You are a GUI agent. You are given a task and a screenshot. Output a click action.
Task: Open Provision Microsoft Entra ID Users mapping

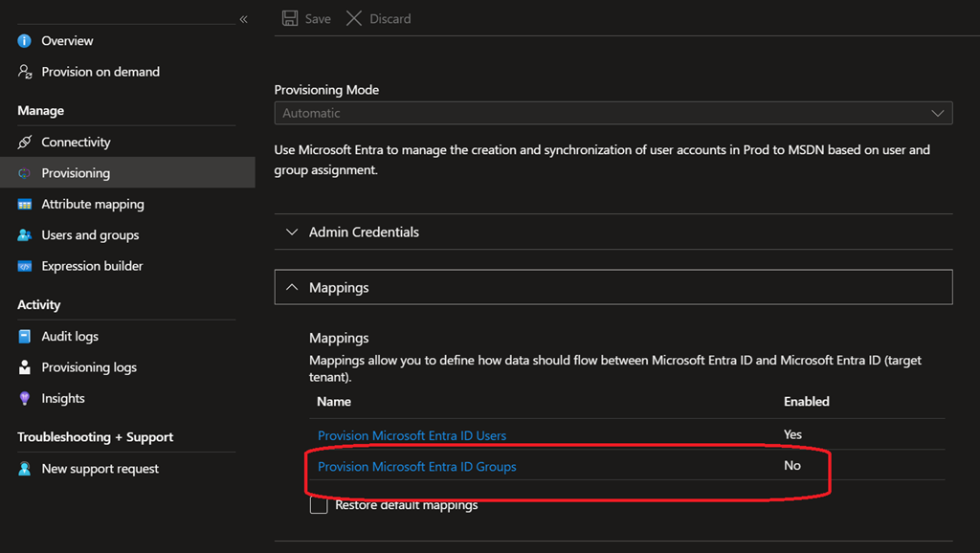point(412,435)
